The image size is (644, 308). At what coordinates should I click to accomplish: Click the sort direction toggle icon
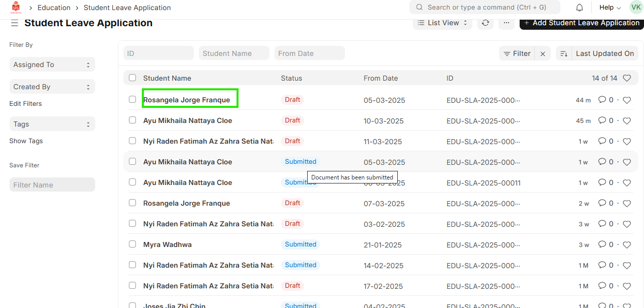click(x=564, y=53)
